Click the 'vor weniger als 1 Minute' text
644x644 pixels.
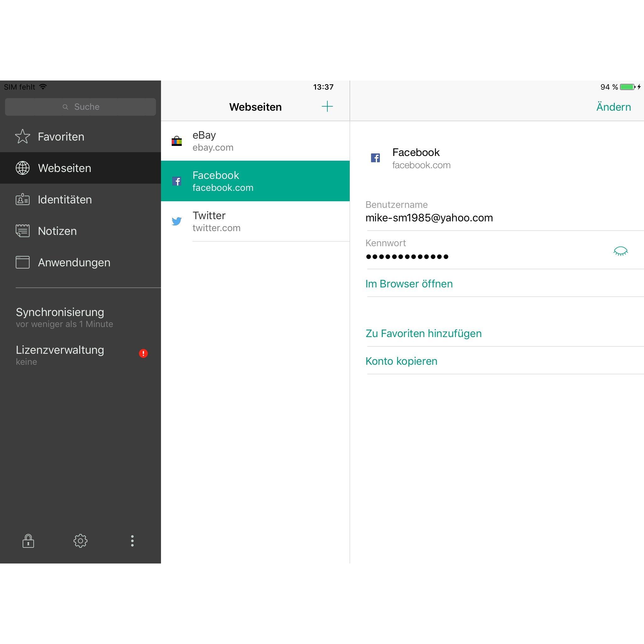click(x=64, y=324)
